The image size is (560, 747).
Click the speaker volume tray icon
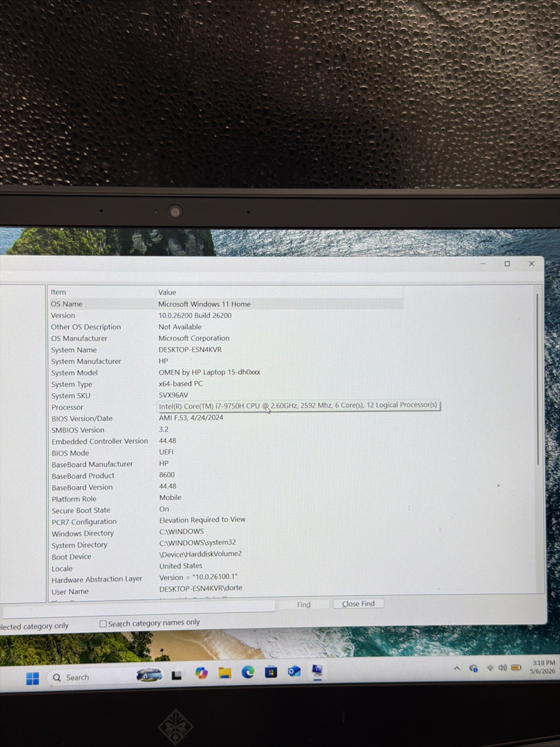503,668
